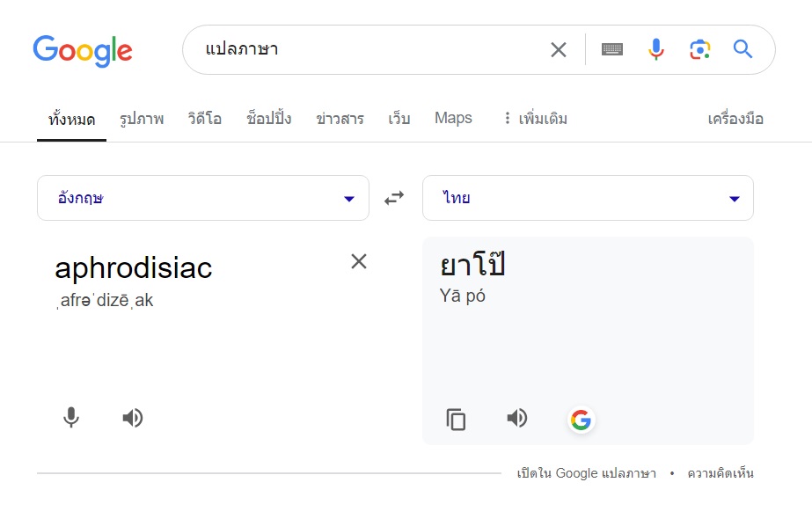Switch to the รูปภาพ images tab
The height and width of the screenshot is (519, 812).
(142, 119)
